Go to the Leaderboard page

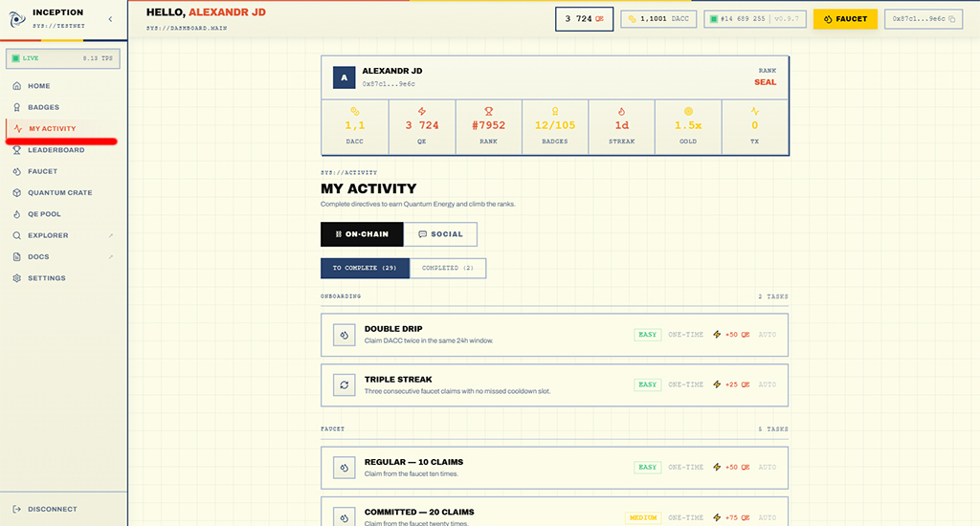coord(56,150)
